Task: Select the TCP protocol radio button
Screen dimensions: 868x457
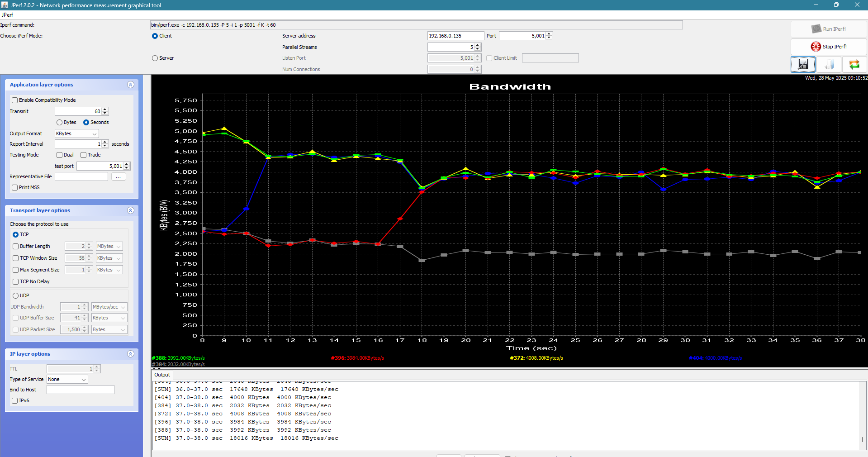Action: point(15,234)
